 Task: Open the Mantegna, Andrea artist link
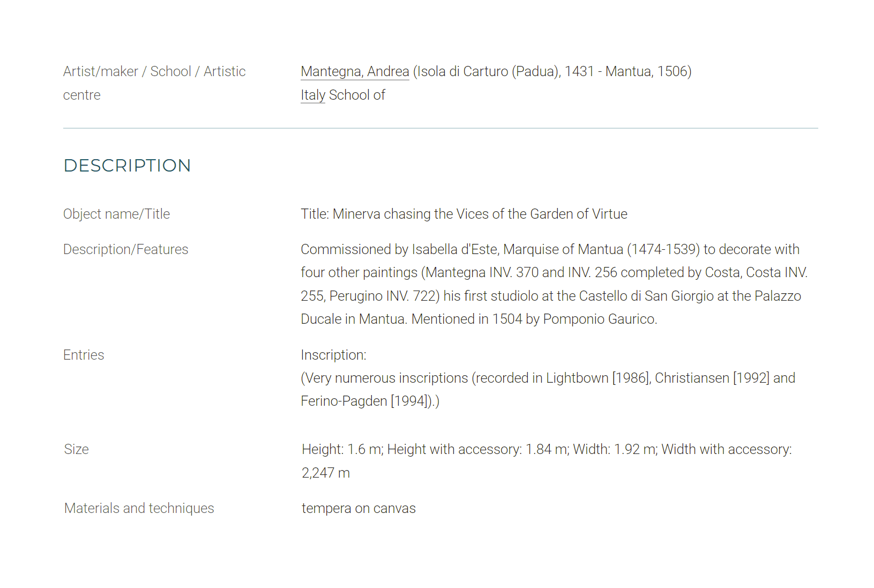(355, 71)
